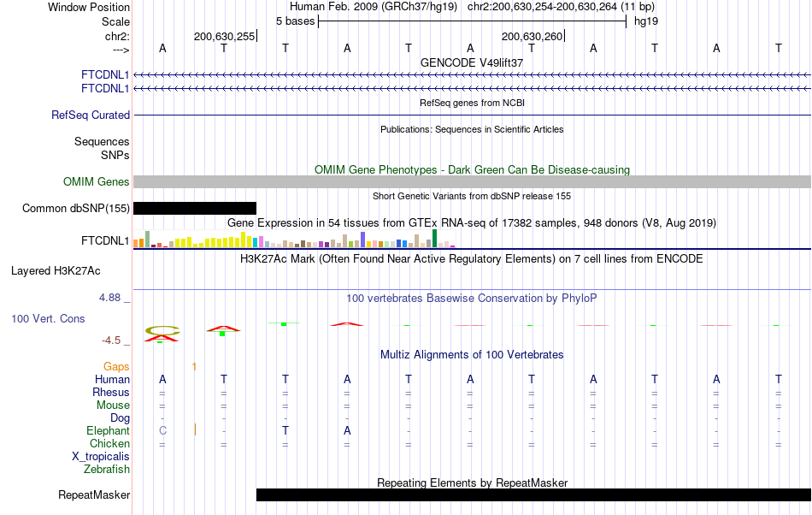812x515 pixels.
Task: Click the C base in Elephant row
Action: click(x=162, y=430)
